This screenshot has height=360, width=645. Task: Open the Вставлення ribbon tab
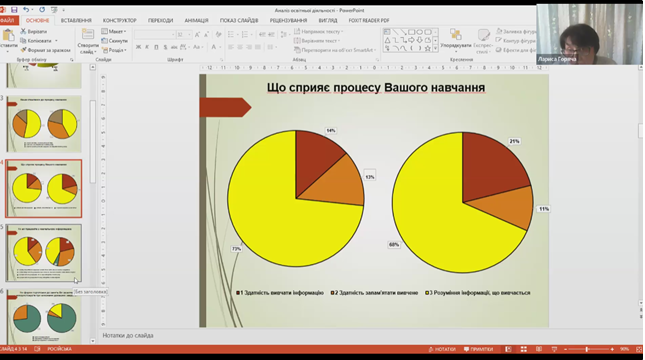pos(76,20)
